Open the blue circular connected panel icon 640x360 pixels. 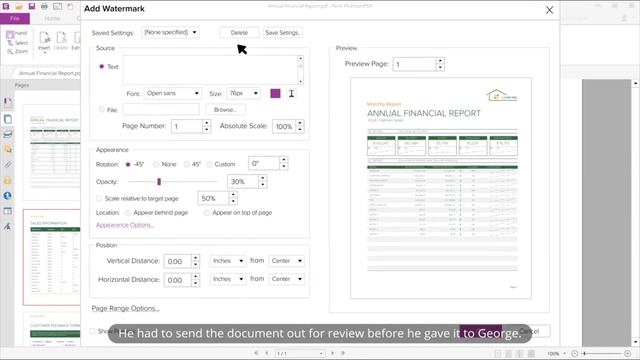pyautogui.click(x=7, y=196)
